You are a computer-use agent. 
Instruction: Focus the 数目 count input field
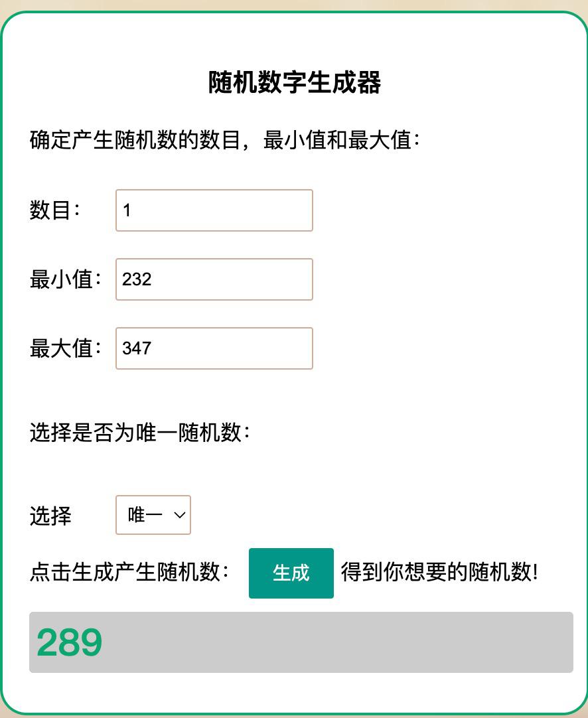click(214, 210)
